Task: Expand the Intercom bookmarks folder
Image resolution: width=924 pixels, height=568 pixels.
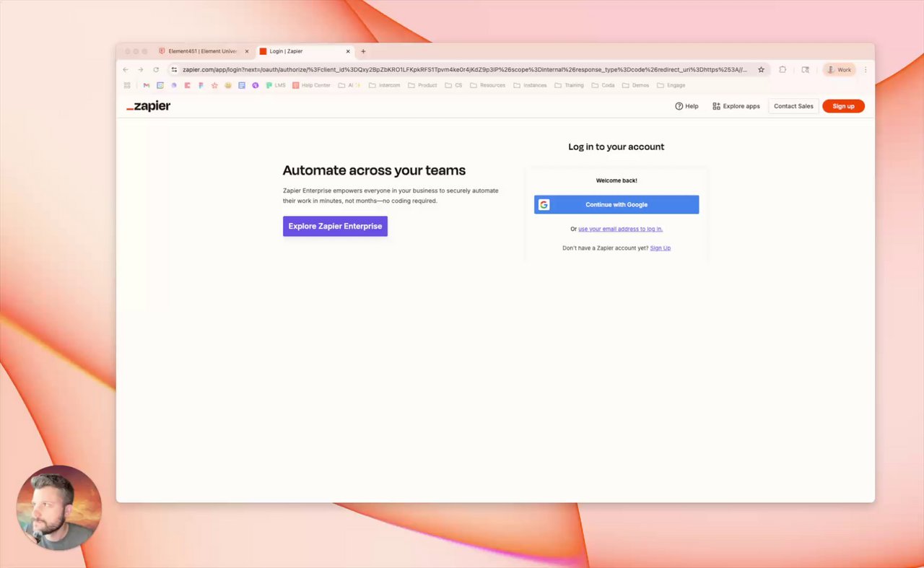Action: [x=384, y=85]
